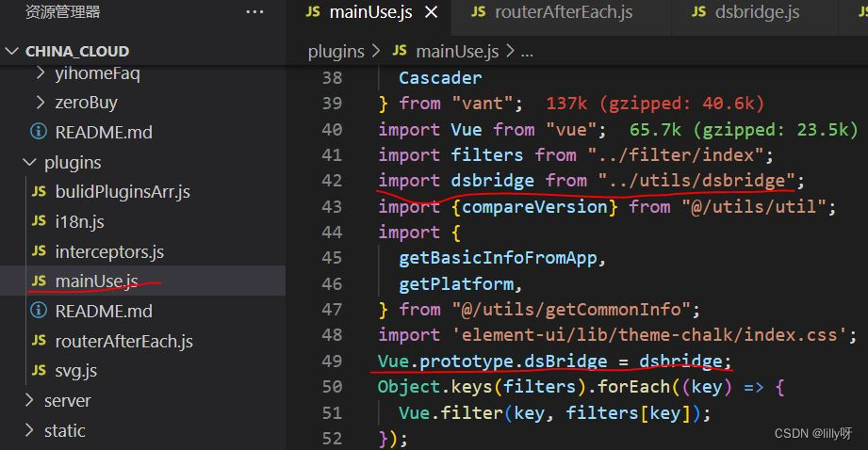Click the breadcrumb ellipsis after mainUse.js
Image resolution: width=868 pixels, height=450 pixels.
[x=527, y=54]
